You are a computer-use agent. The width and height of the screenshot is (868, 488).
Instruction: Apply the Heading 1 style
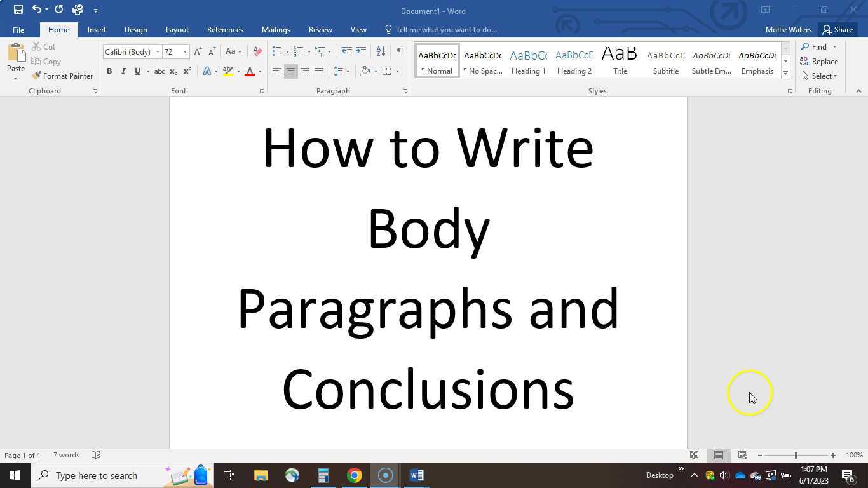tap(528, 60)
